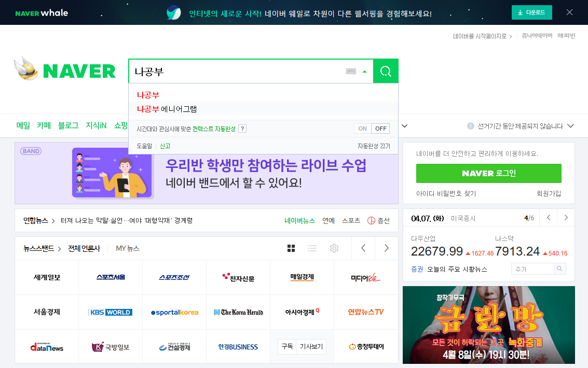Open 스포츠조선 press logo
This screenshot has height=368, width=588.
[x=174, y=277]
